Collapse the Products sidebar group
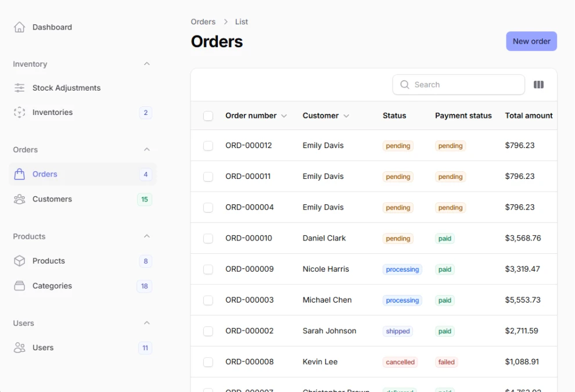 point(147,236)
